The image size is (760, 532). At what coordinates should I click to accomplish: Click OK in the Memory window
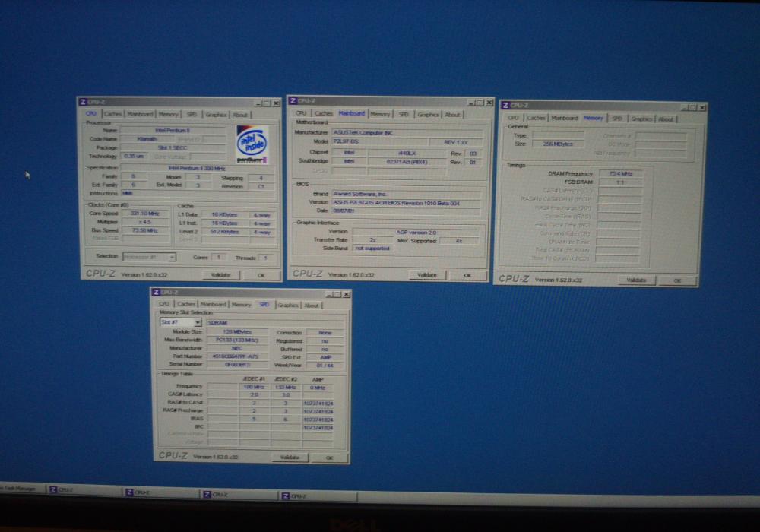(677, 280)
